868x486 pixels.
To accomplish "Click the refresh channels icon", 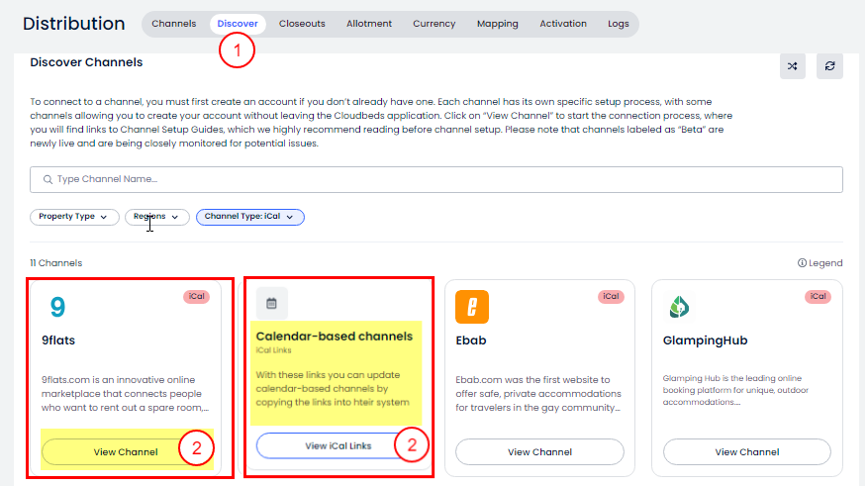I will (829, 66).
